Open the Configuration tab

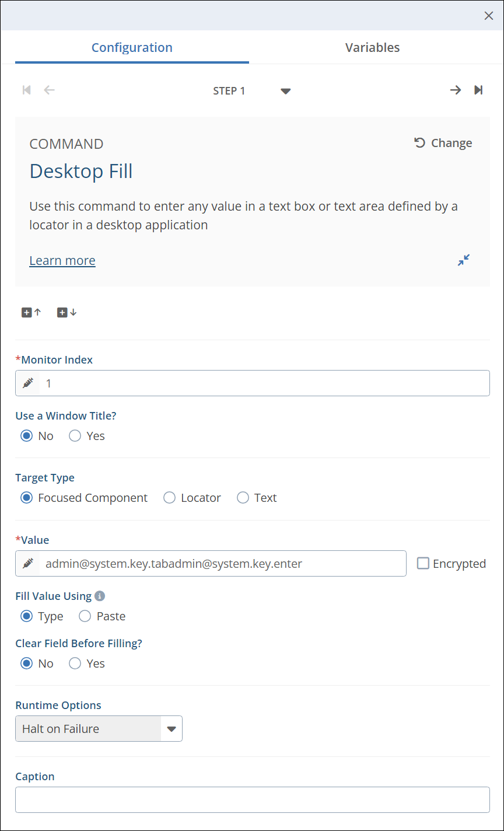pyautogui.click(x=132, y=48)
